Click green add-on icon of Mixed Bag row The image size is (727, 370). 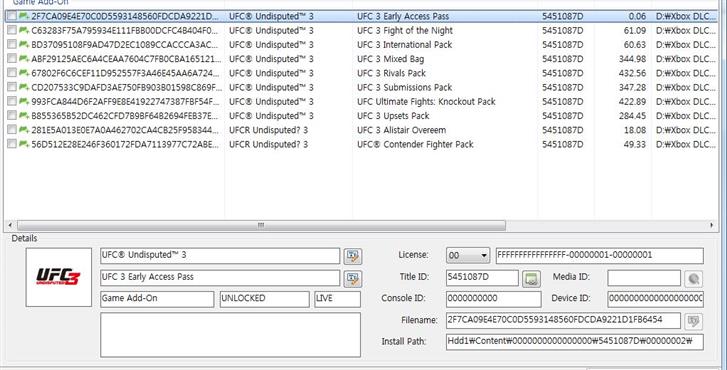pos(24,59)
